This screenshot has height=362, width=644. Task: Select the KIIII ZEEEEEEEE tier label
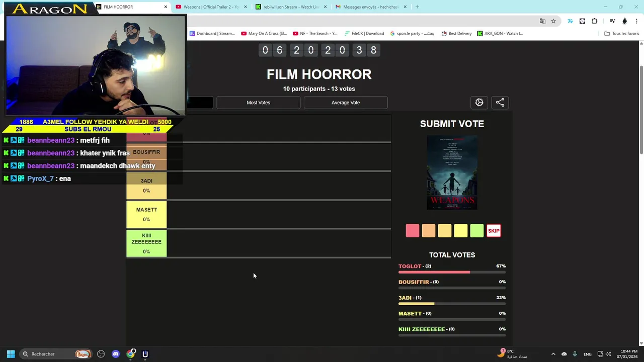[x=146, y=243]
